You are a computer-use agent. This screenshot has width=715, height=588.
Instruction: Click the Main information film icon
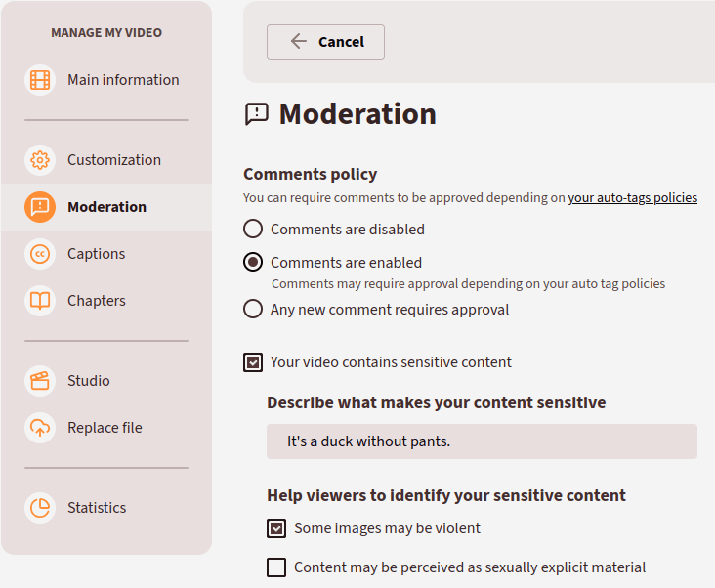(40, 80)
